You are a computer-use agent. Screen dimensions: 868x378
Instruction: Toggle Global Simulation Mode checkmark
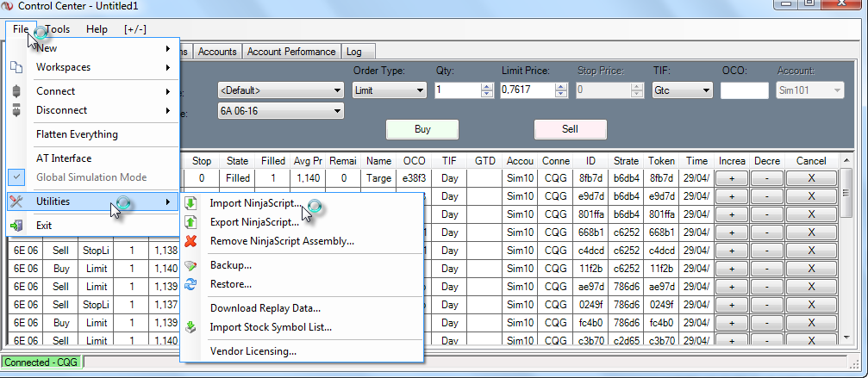pyautogui.click(x=16, y=177)
